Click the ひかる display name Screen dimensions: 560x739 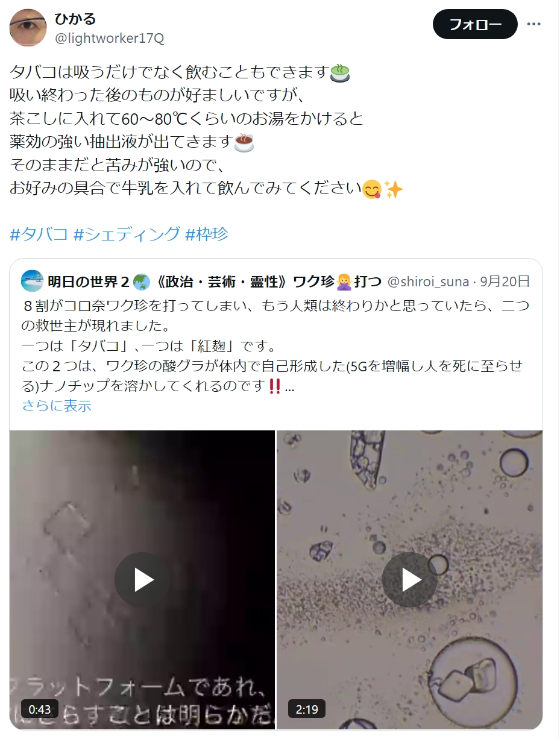[75, 19]
